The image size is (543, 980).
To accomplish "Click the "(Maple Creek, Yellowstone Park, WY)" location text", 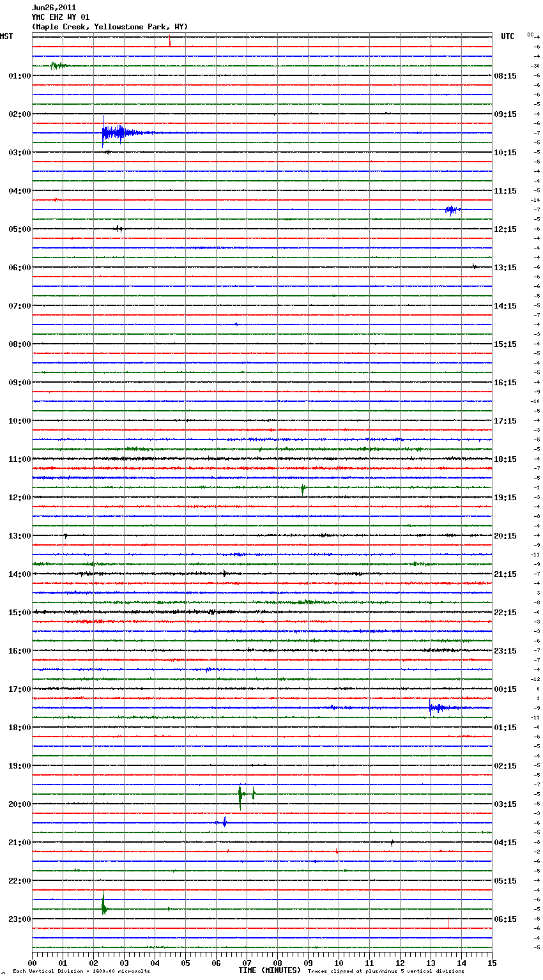I will click(110, 27).
